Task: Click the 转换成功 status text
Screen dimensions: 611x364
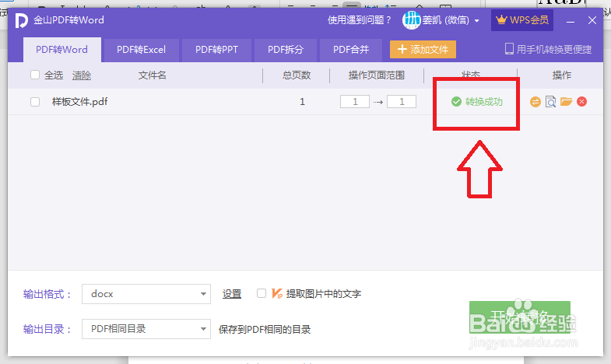Action: pyautogui.click(x=483, y=102)
